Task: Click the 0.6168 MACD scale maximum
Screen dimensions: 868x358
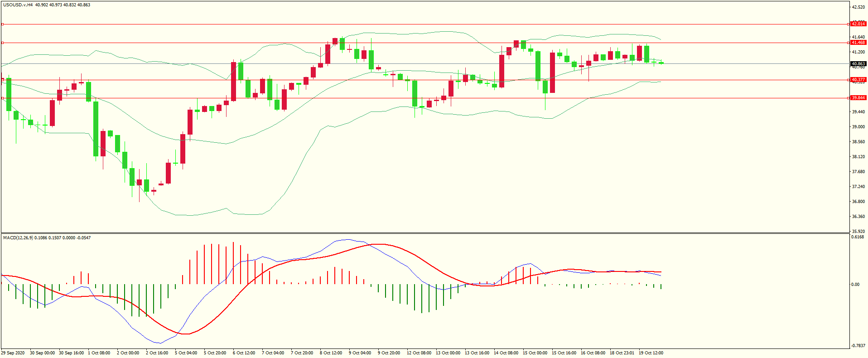Action: (x=858, y=237)
